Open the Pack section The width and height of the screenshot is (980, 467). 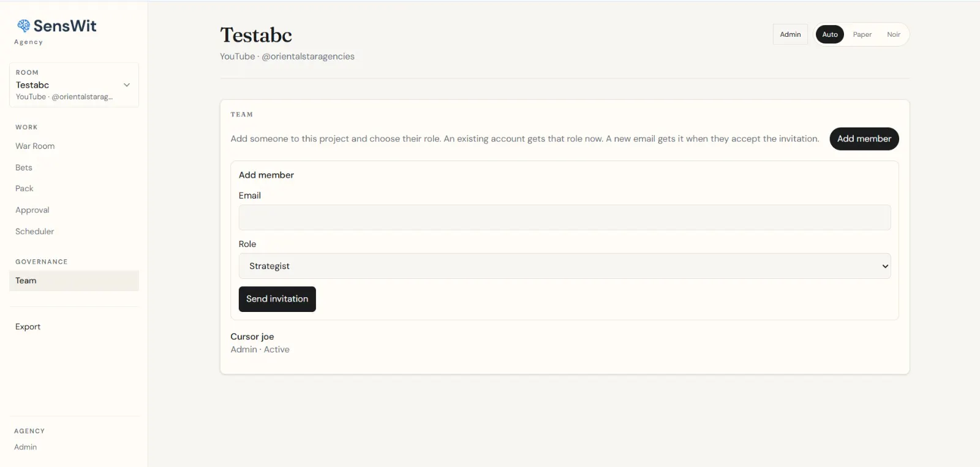click(24, 188)
